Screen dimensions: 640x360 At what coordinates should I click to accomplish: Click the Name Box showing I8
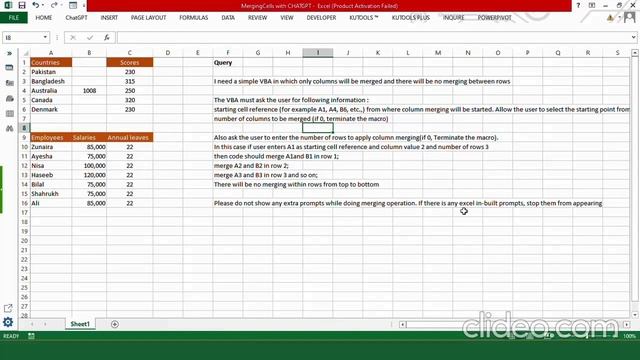[x=22, y=38]
